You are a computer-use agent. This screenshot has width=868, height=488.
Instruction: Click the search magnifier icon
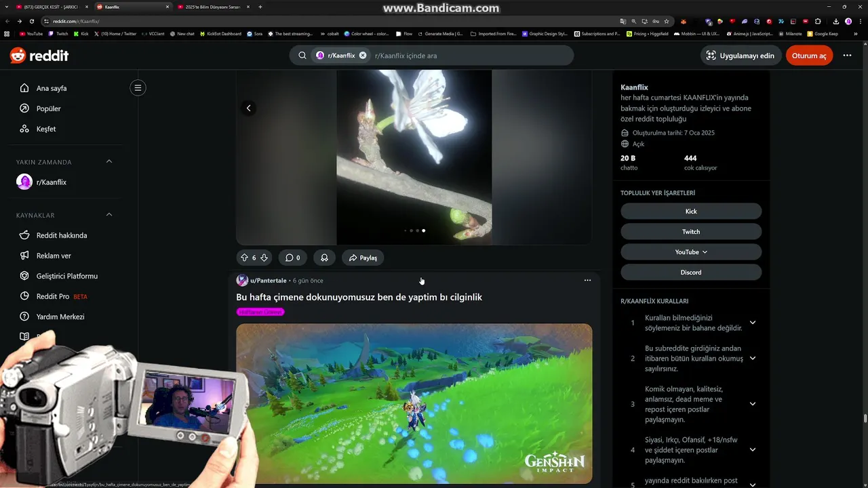(302, 56)
